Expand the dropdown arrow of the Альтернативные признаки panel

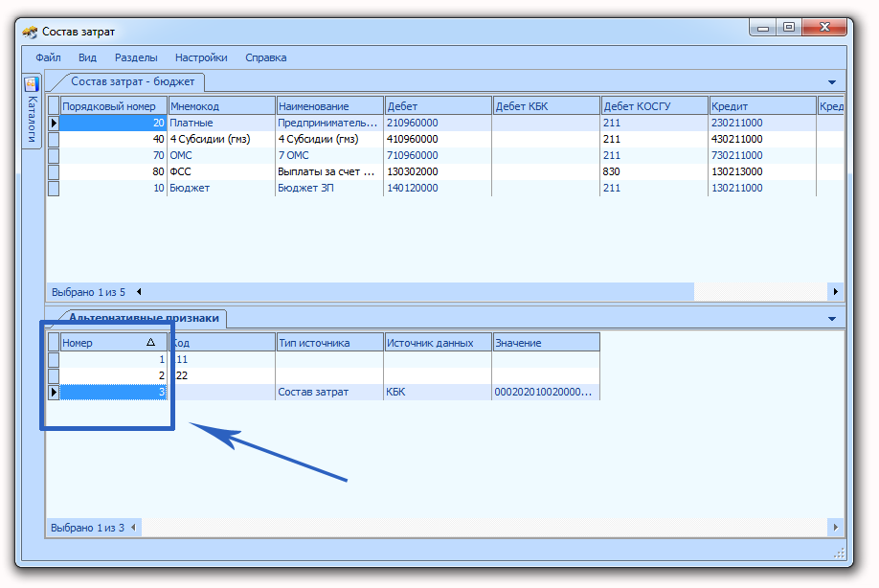[x=832, y=319]
